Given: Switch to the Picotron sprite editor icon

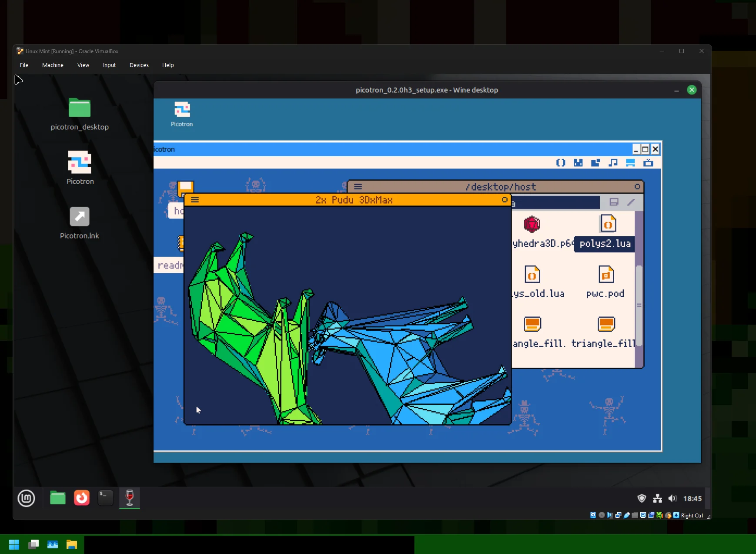Looking at the screenshot, I should [x=578, y=163].
